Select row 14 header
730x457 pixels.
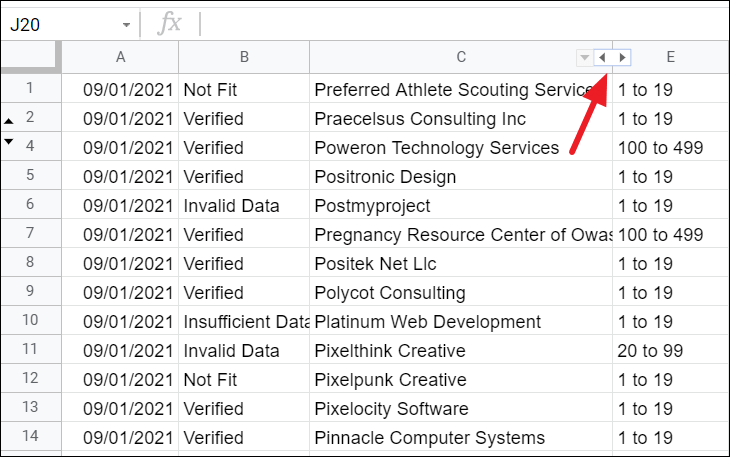31,436
